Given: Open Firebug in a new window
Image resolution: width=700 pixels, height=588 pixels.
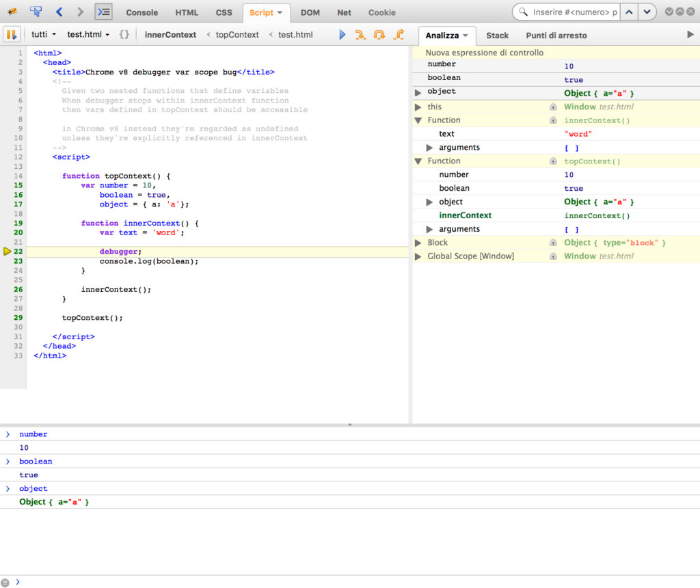Looking at the screenshot, I should pyautogui.click(x=679, y=12).
